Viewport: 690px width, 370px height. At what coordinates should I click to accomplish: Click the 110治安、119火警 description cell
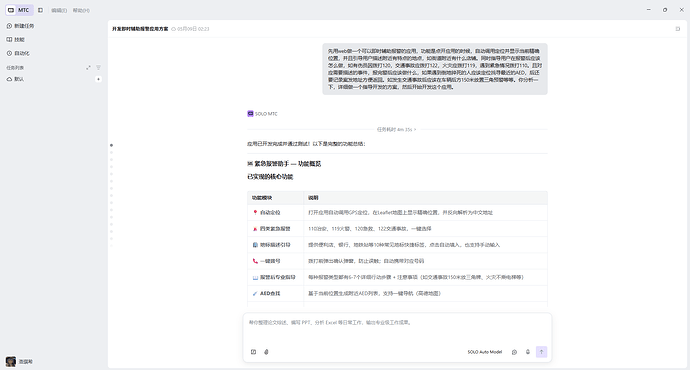coord(426,229)
